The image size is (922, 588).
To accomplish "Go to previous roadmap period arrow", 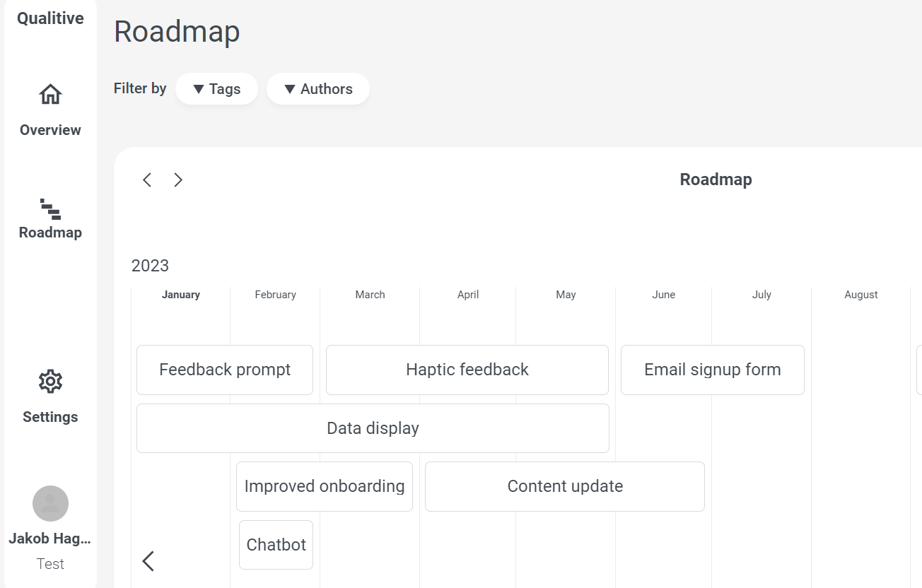I will pos(147,180).
